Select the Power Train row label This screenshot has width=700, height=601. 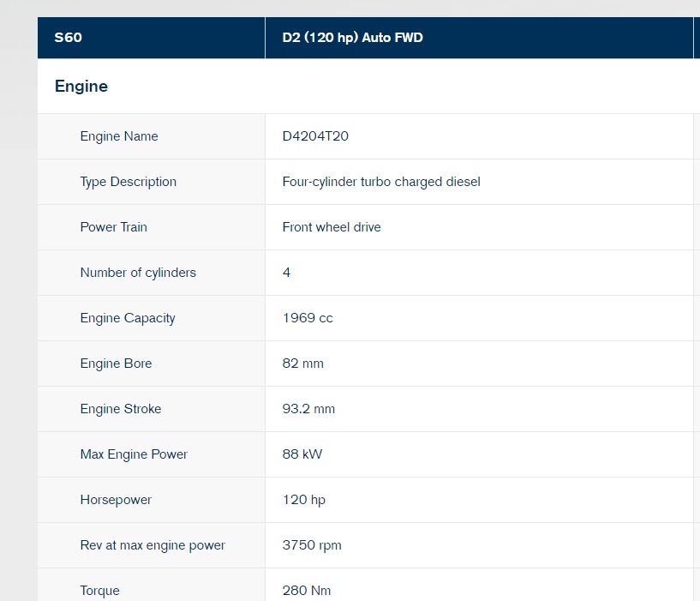point(114,227)
